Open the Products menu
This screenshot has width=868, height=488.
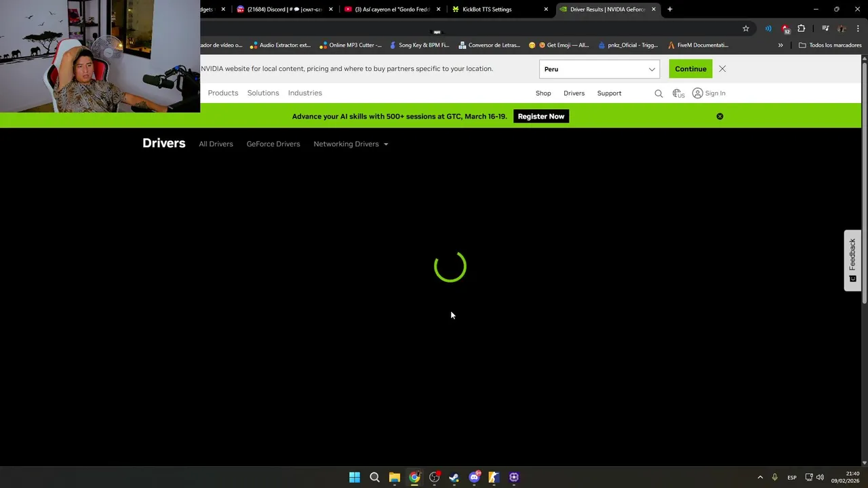pos(223,93)
